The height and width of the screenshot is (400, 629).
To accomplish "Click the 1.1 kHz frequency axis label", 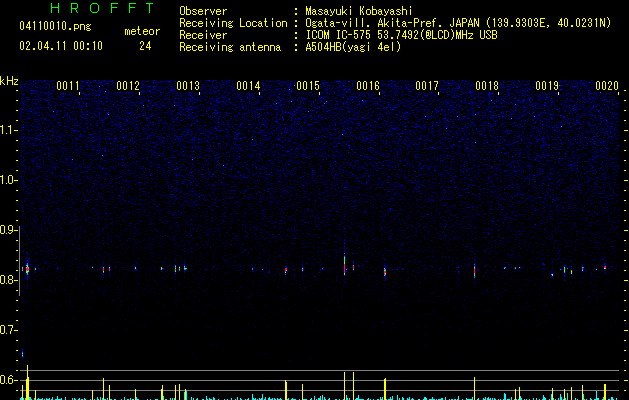I will (8, 130).
